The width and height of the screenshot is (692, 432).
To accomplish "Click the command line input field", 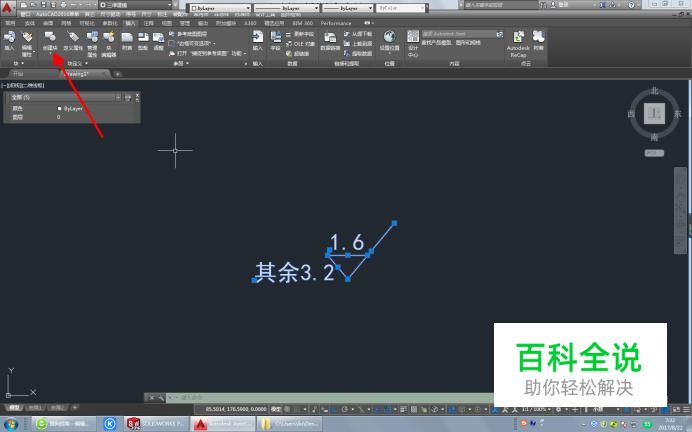I will click(331, 398).
